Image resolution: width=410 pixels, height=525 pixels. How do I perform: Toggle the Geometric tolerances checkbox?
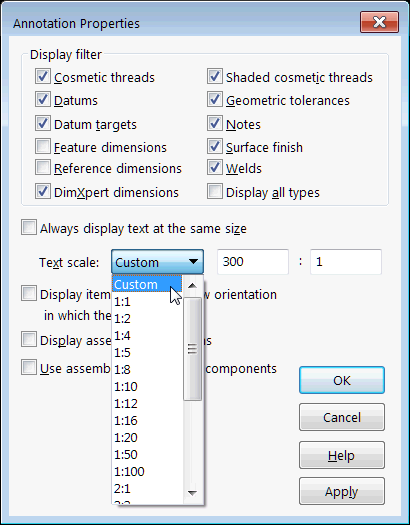215,100
